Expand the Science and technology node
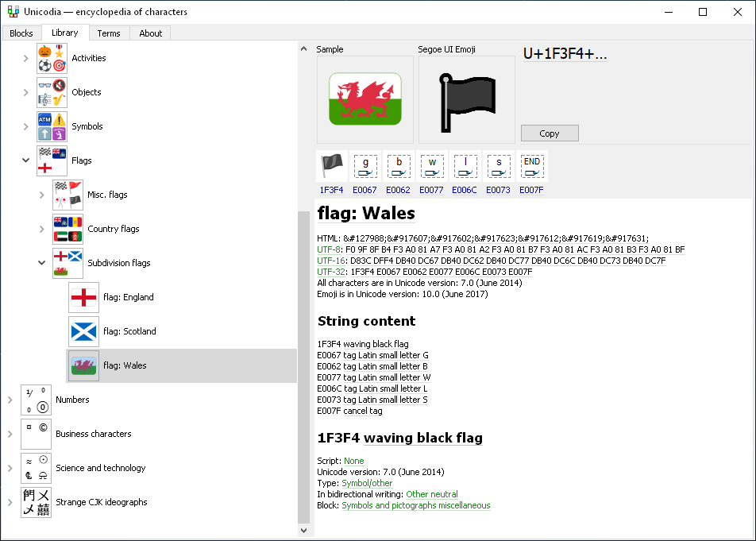This screenshot has width=756, height=541. [10, 468]
